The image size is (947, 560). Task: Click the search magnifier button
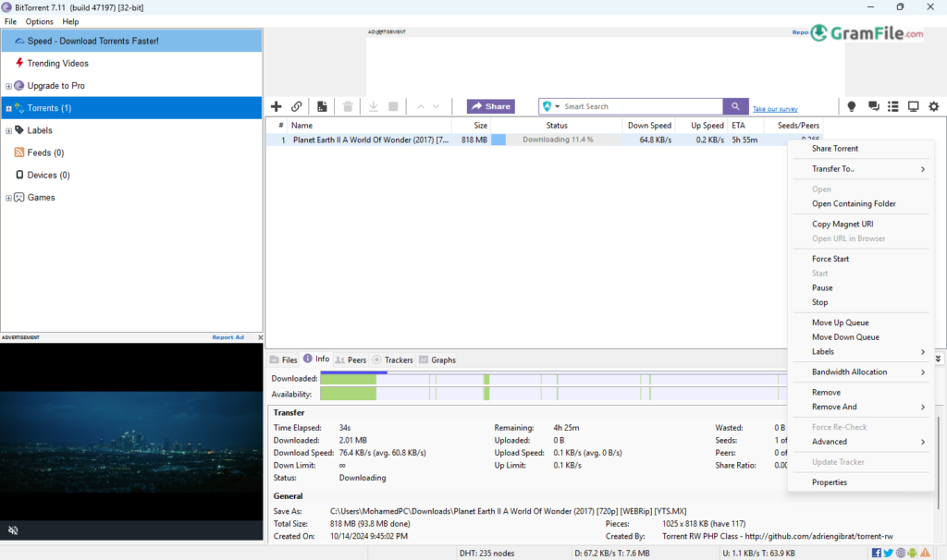click(736, 106)
